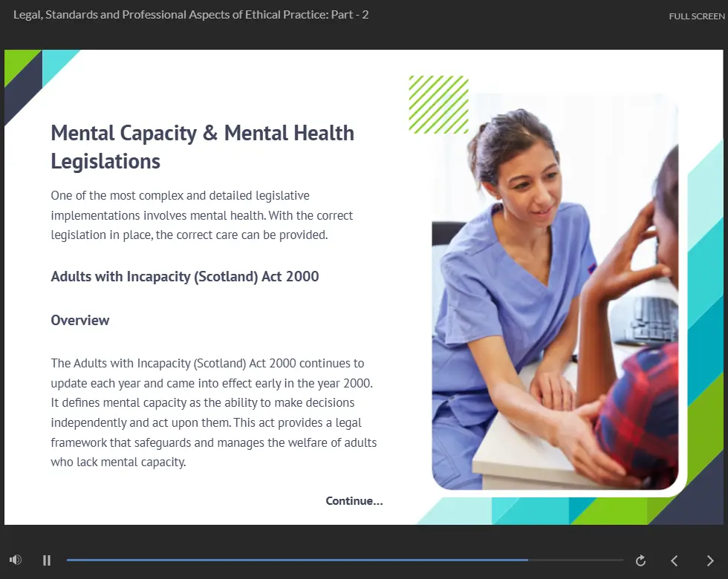This screenshot has width=728, height=579.
Task: Click the paragraph starting One of the most complex
Action: coord(202,215)
